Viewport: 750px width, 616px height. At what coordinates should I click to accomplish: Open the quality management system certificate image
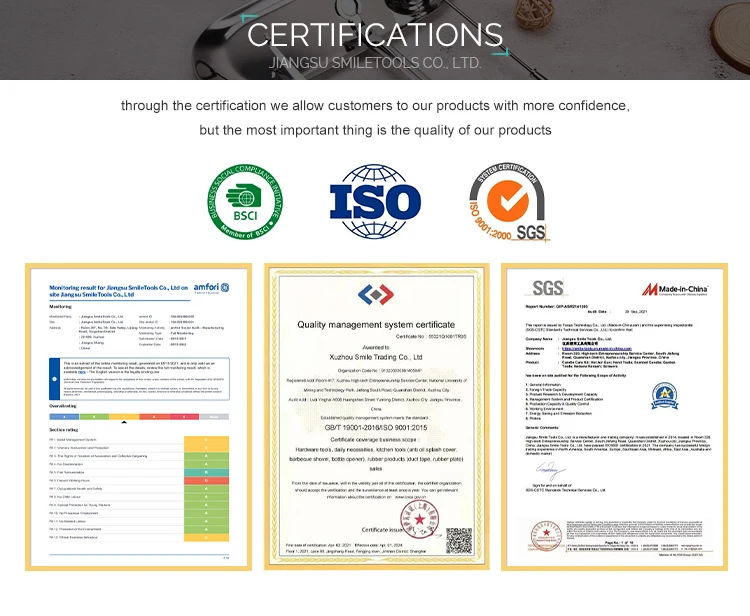[x=376, y=417]
